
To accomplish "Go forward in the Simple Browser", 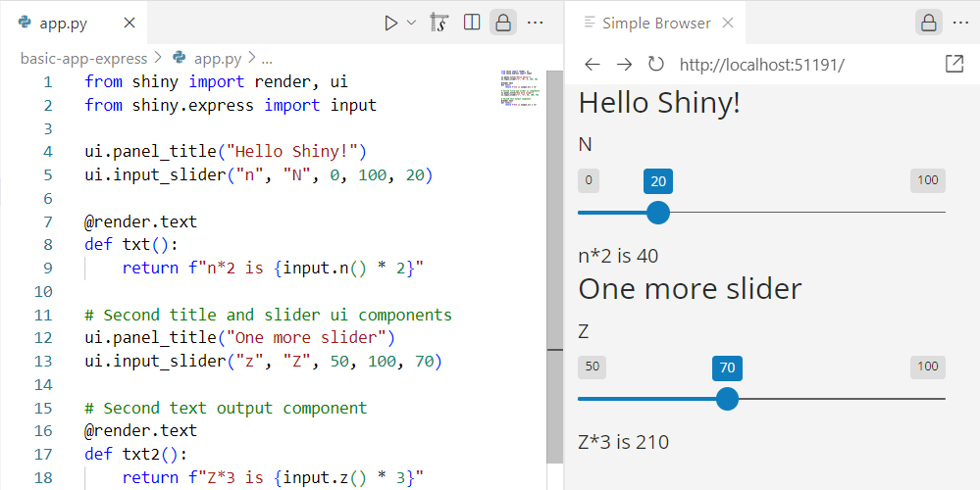I will click(x=624, y=65).
